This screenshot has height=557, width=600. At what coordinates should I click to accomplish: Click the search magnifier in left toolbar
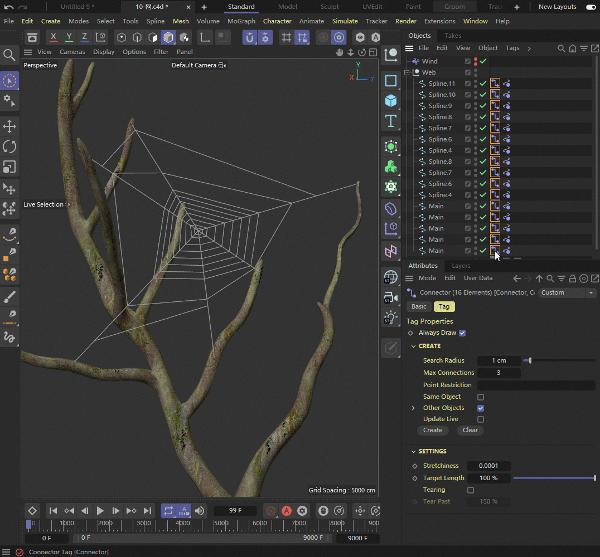pos(10,55)
